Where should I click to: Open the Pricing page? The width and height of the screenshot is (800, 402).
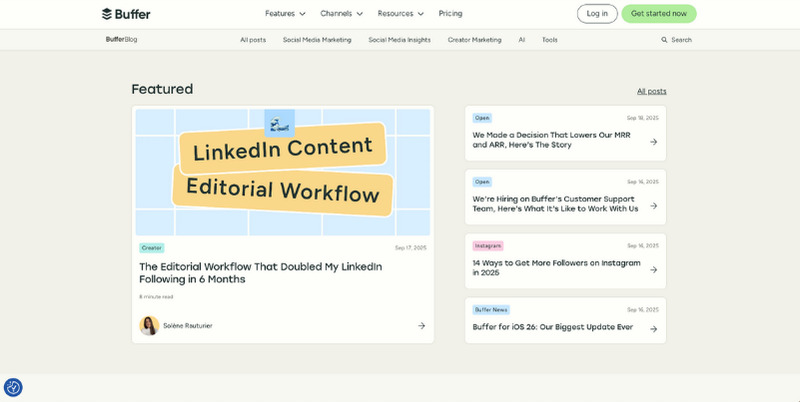point(451,14)
